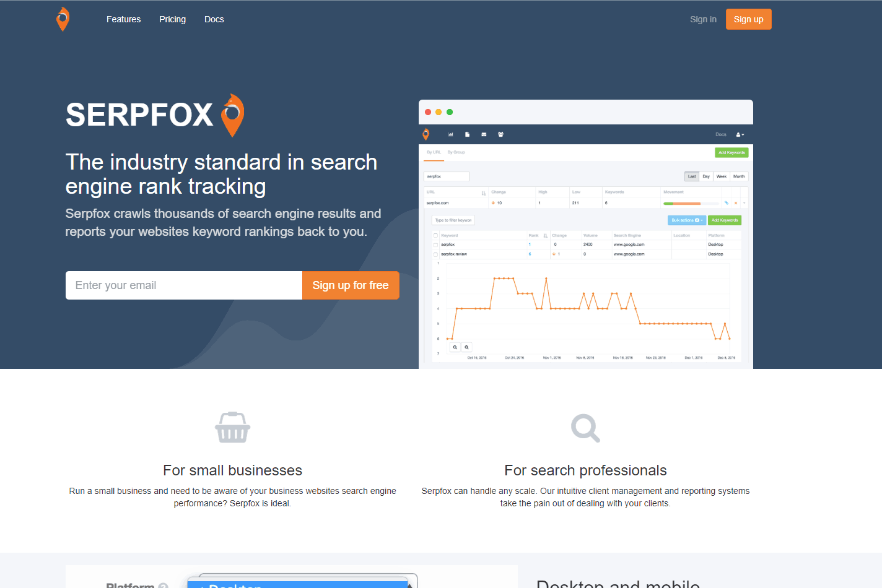Open the bar chart icon in dashboard preview
882x588 pixels.
pyautogui.click(x=450, y=134)
